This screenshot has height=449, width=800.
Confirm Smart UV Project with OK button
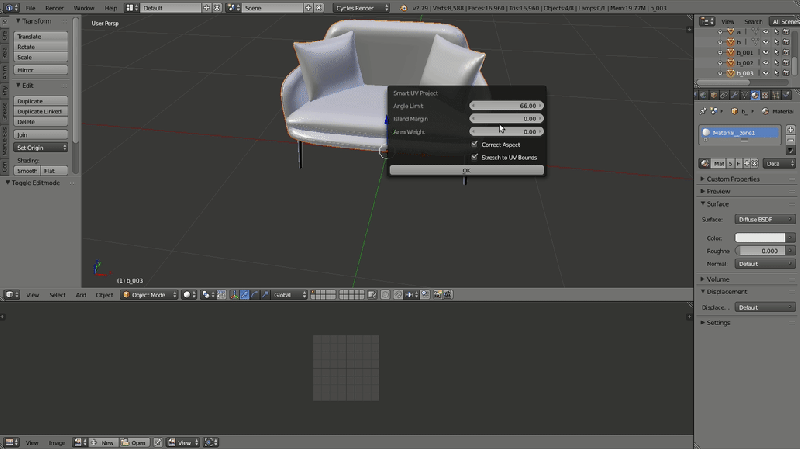coord(466,170)
